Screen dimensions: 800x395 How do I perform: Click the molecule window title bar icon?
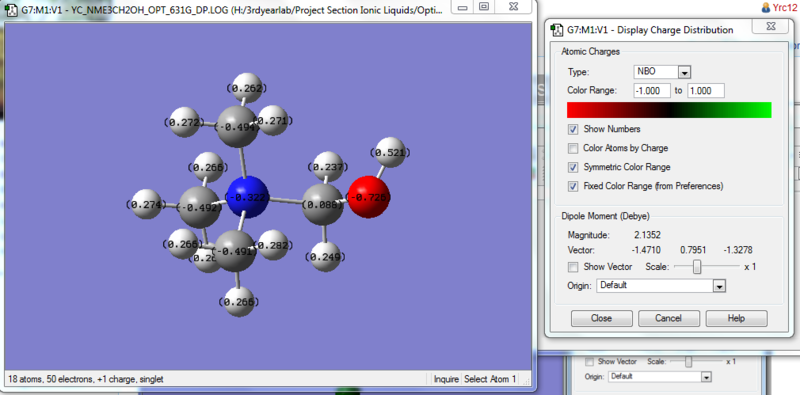[x=11, y=9]
